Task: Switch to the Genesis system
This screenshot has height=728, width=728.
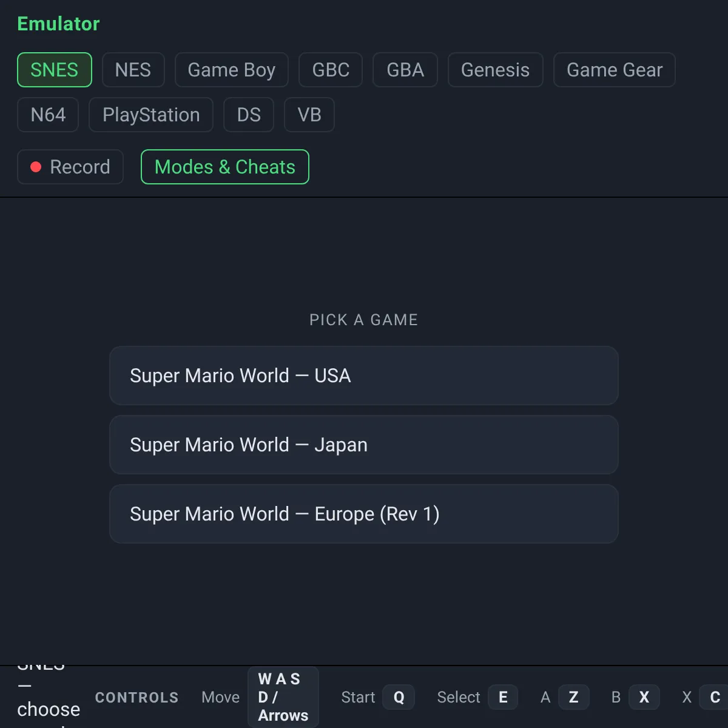Action: (495, 70)
